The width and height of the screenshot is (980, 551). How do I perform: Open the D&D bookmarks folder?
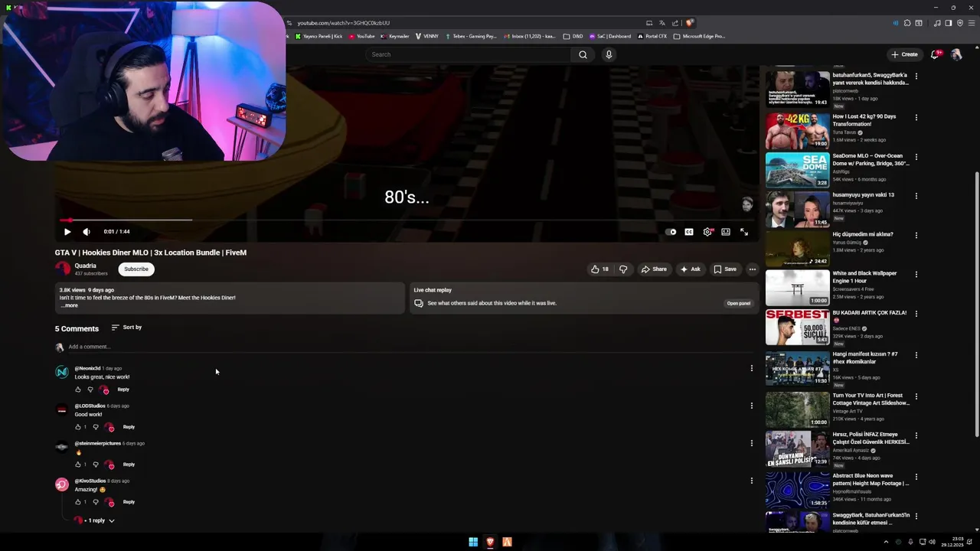pyautogui.click(x=573, y=36)
